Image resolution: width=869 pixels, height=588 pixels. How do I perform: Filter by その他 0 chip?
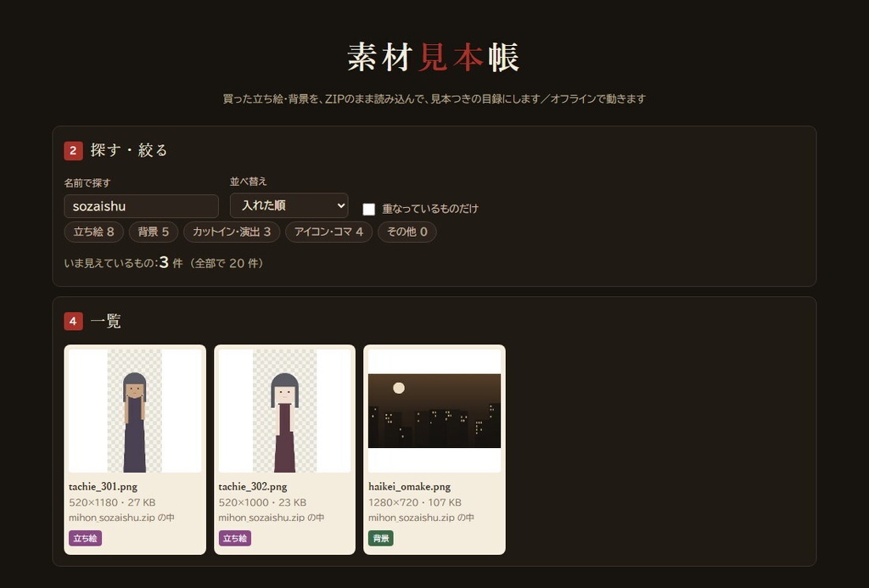click(x=406, y=232)
